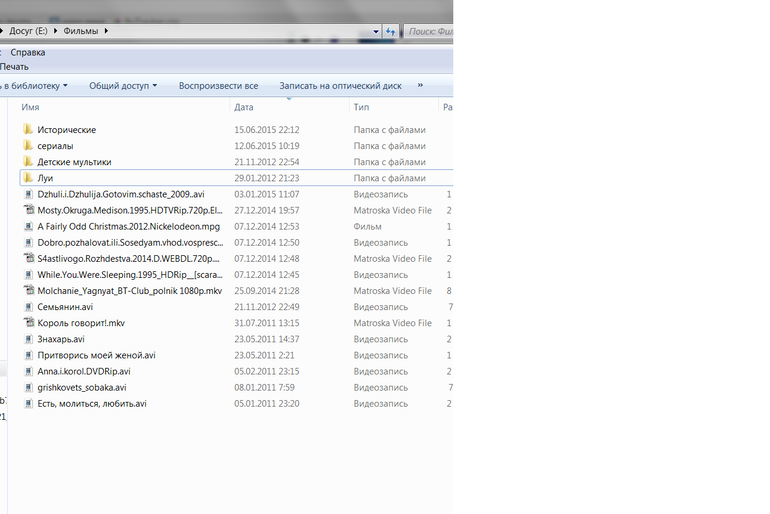The image size is (770, 514).
Task: Select the Детские мультики folder name
Action: coord(74,162)
